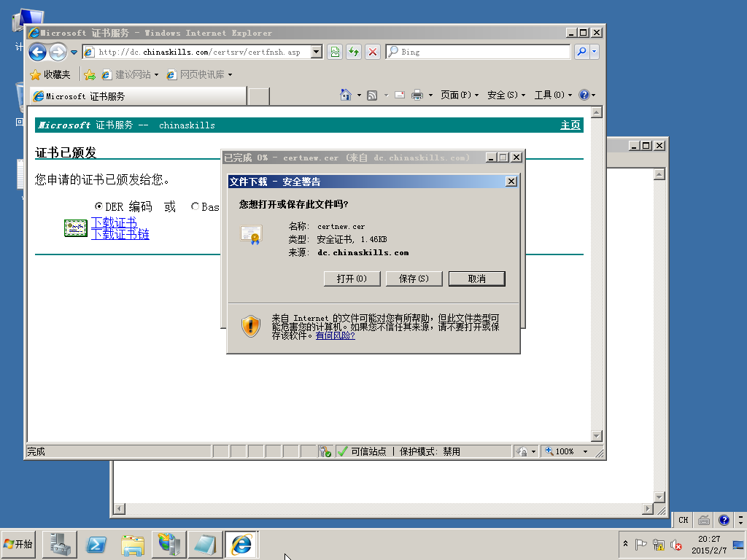
Task: Click the Read mail icon
Action: (x=400, y=96)
